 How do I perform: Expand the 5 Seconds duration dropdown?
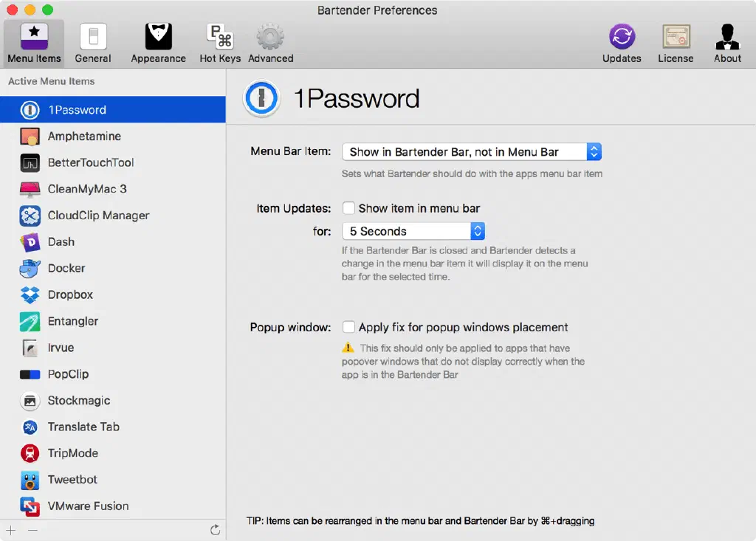[413, 231]
